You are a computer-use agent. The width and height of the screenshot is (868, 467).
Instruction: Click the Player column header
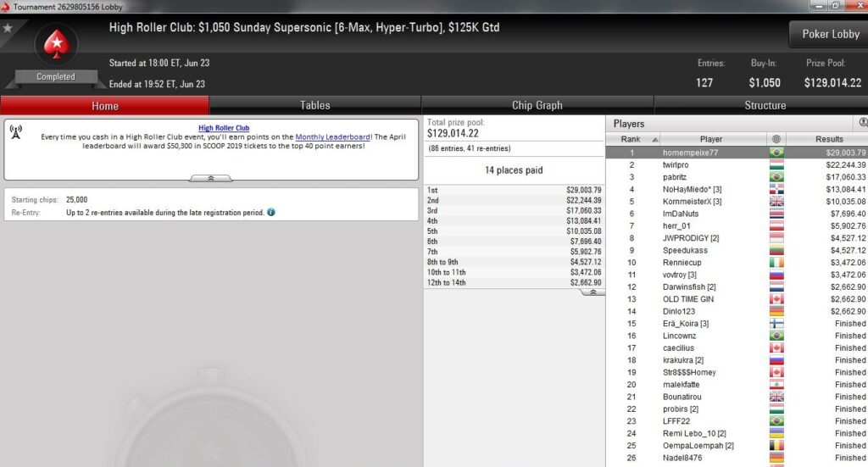click(x=711, y=140)
